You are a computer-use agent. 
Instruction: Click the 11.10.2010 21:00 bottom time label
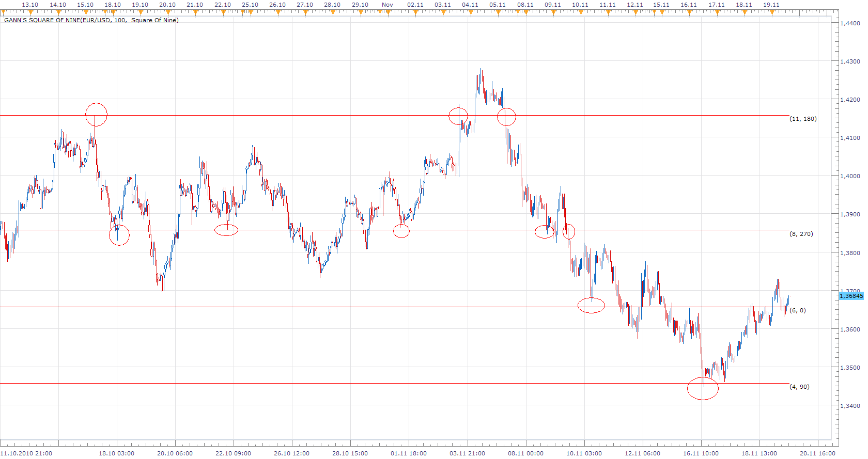[26, 453]
